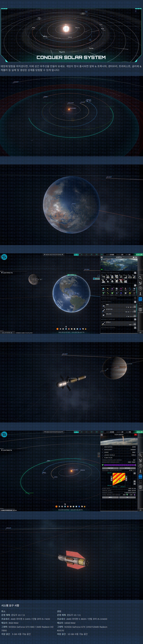Toggle the Layers panel at bottom left

click(7, 333)
